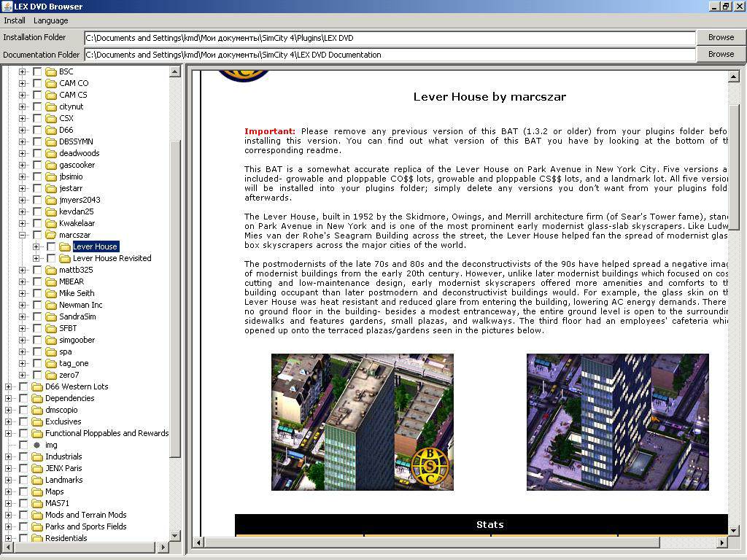Expand the Dependencies tree node
The height and width of the screenshot is (560, 747).
(8, 398)
